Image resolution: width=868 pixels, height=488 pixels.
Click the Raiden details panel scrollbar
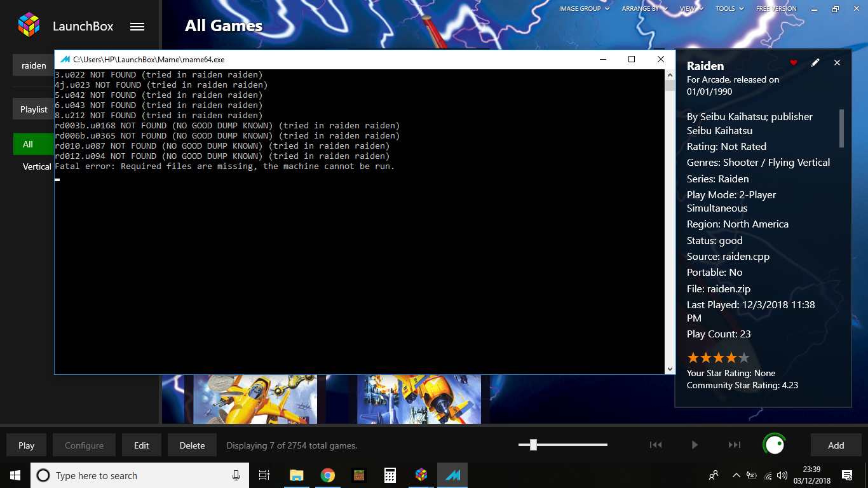pos(842,128)
